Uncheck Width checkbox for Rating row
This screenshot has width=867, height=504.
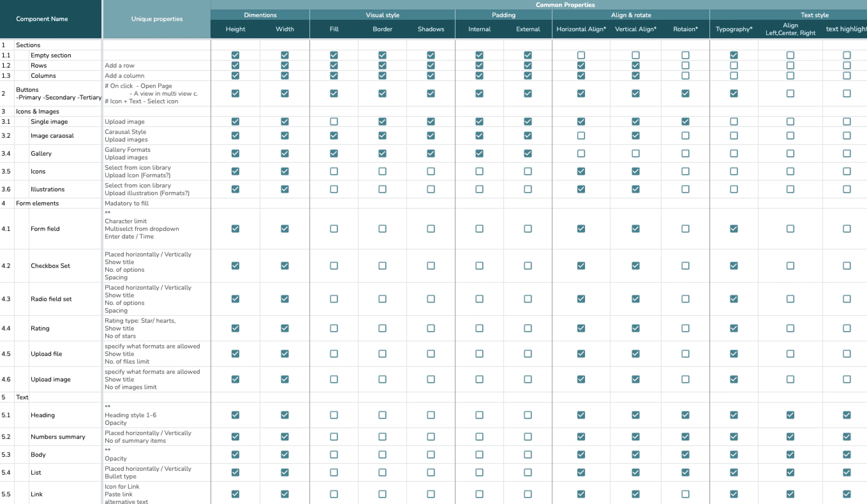284,328
